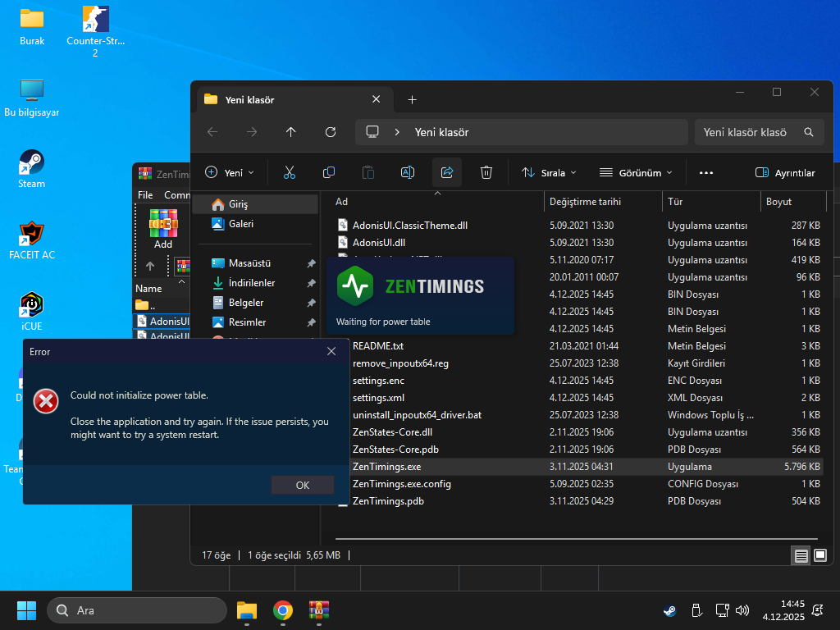The height and width of the screenshot is (630, 840).
Task: Click the volume speaker icon in system tray
Action: (x=742, y=610)
